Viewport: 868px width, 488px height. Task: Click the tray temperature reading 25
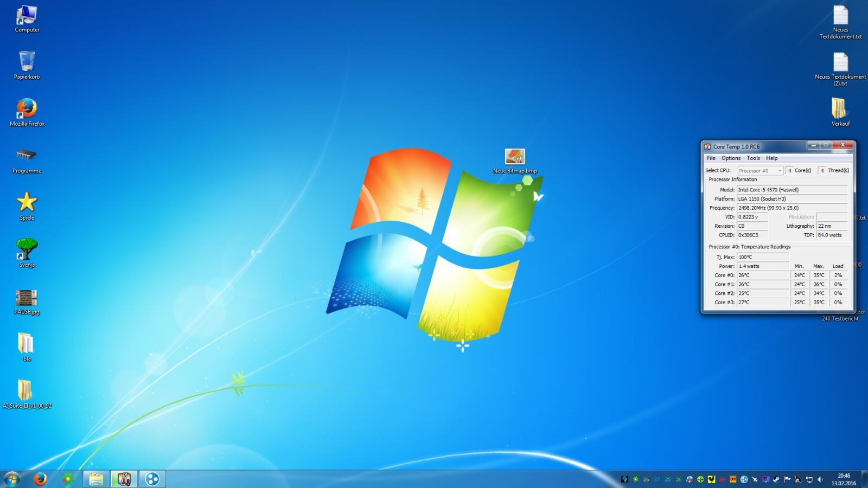(x=668, y=479)
